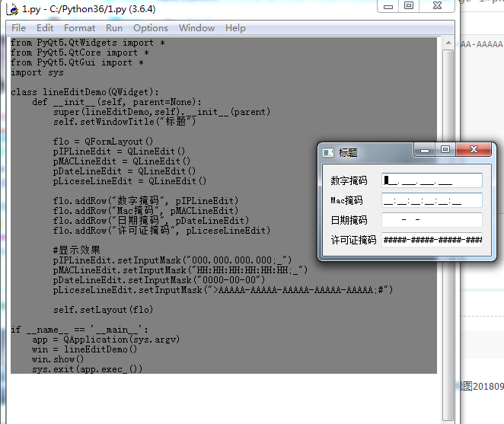
Task: Click the 标题 dialog title bar icon
Action: click(328, 152)
